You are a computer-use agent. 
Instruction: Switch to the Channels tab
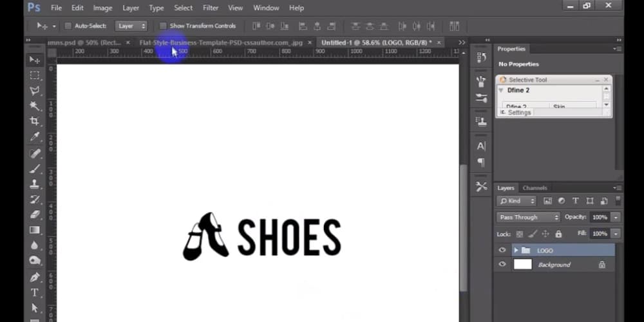[535, 187]
